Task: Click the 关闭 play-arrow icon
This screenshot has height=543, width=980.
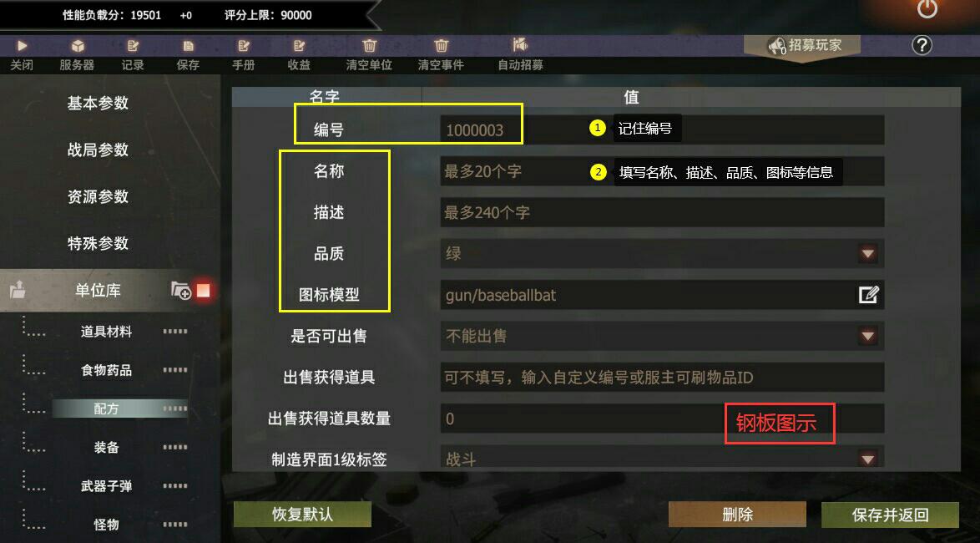Action: (x=23, y=46)
